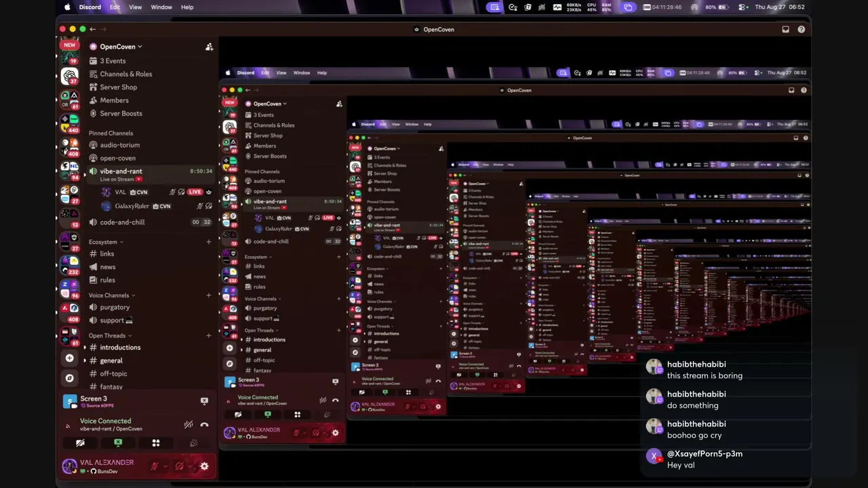The width and height of the screenshot is (868, 488).
Task: Open Discord help question mark icon
Action: [x=802, y=29]
